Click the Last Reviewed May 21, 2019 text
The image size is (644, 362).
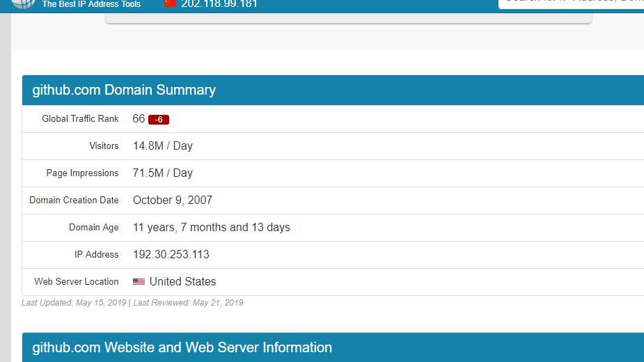(x=188, y=303)
